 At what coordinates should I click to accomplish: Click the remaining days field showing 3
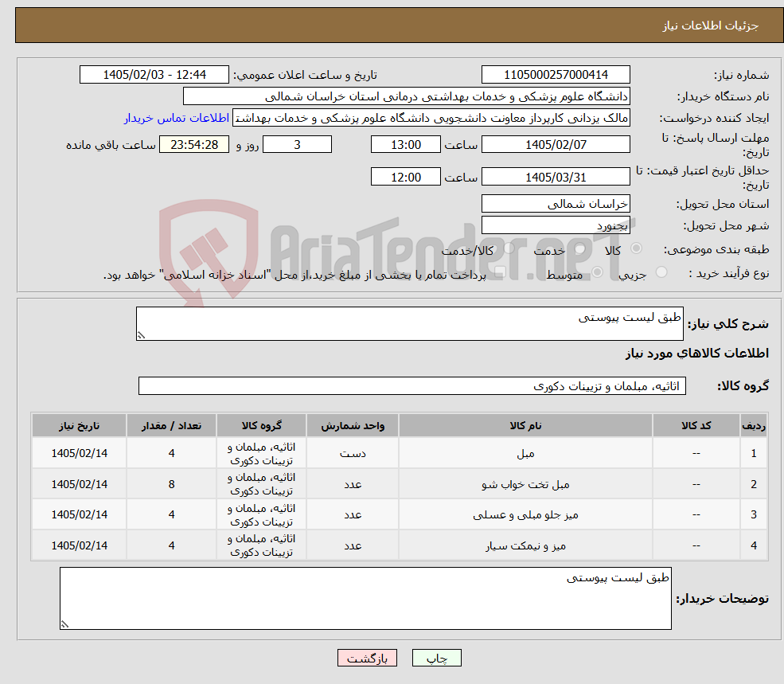click(297, 145)
